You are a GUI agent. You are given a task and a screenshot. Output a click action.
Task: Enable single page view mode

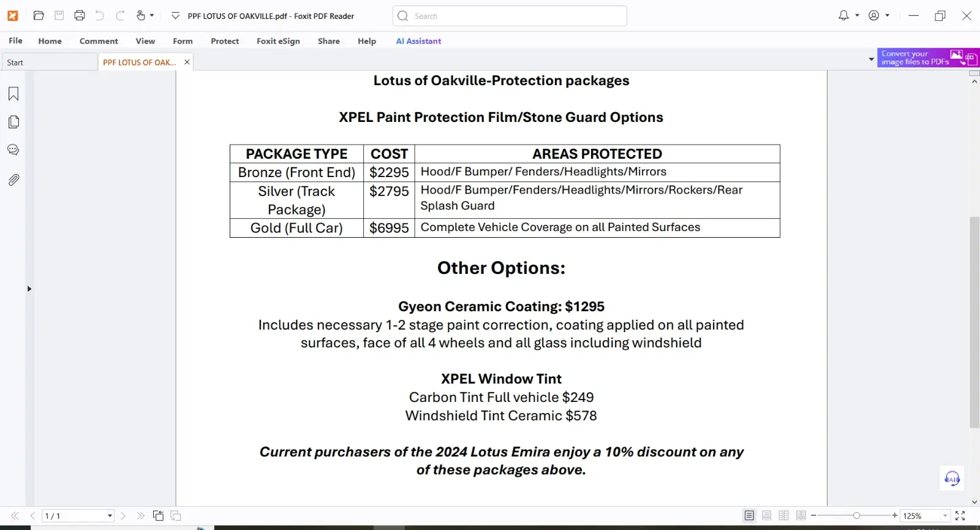click(x=749, y=516)
